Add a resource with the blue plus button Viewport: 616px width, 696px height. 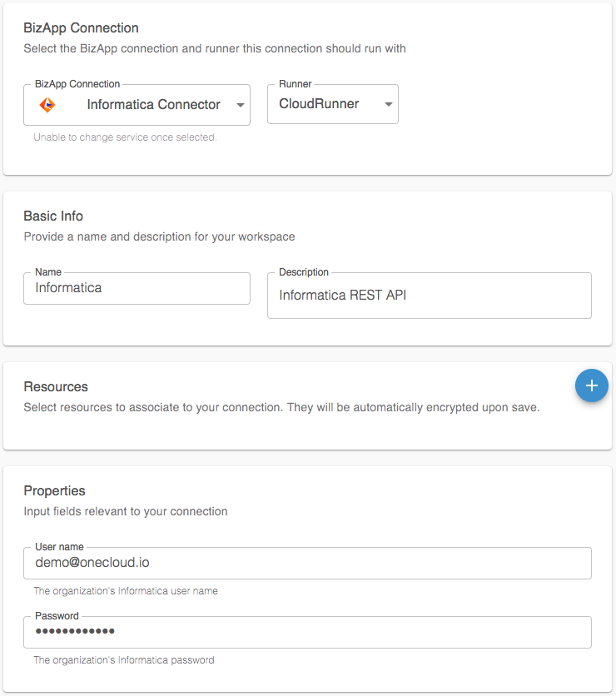tap(591, 385)
